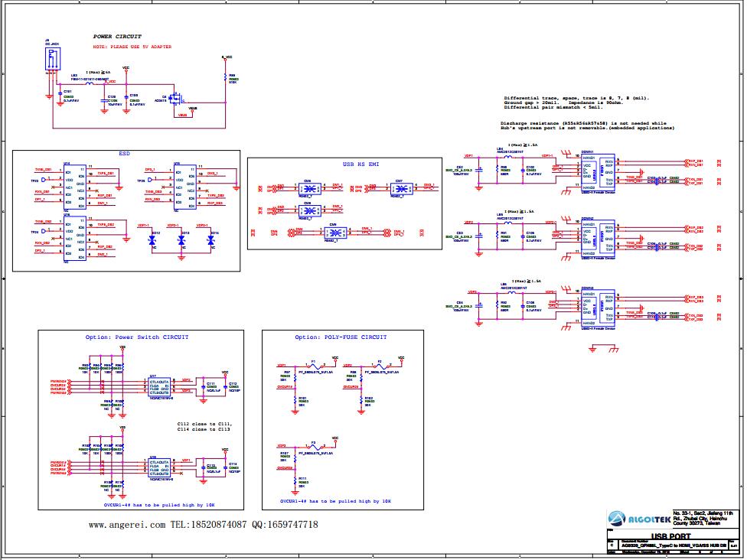
Task: Click the ED13 TVS diode symbol
Action: pos(181,240)
